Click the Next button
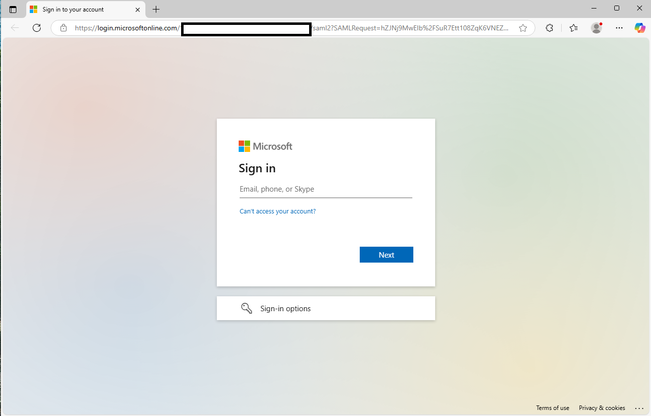 click(x=386, y=254)
